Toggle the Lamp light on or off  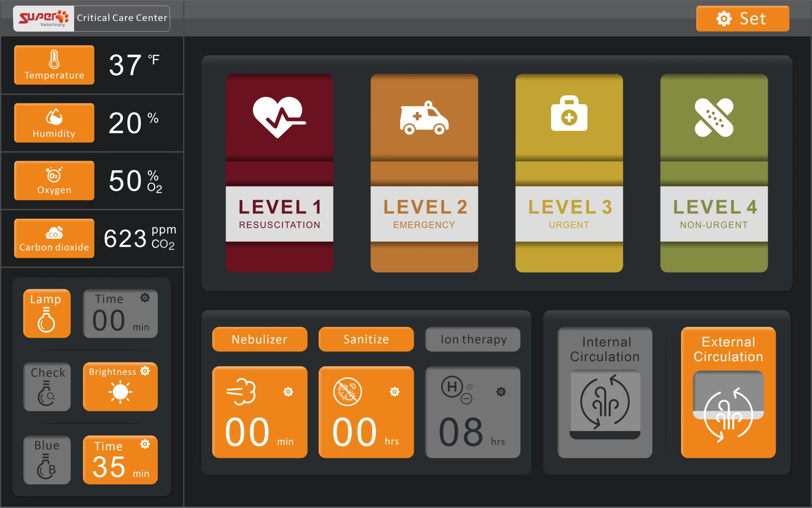[47, 314]
